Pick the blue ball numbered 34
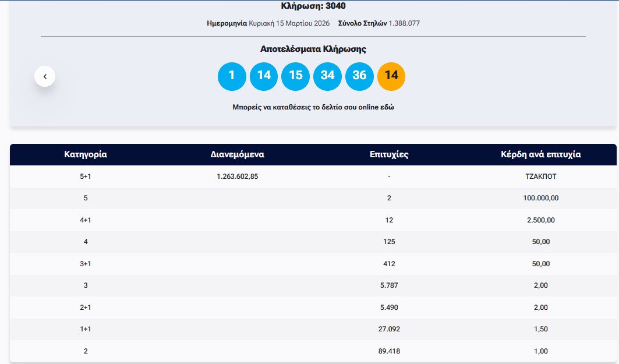Screen dimensions: 619x364 pyautogui.click(x=327, y=76)
